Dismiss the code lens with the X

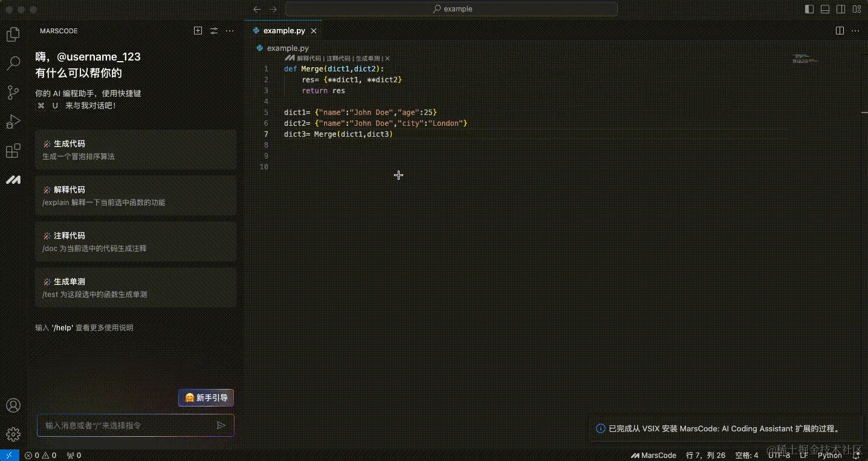(387, 59)
